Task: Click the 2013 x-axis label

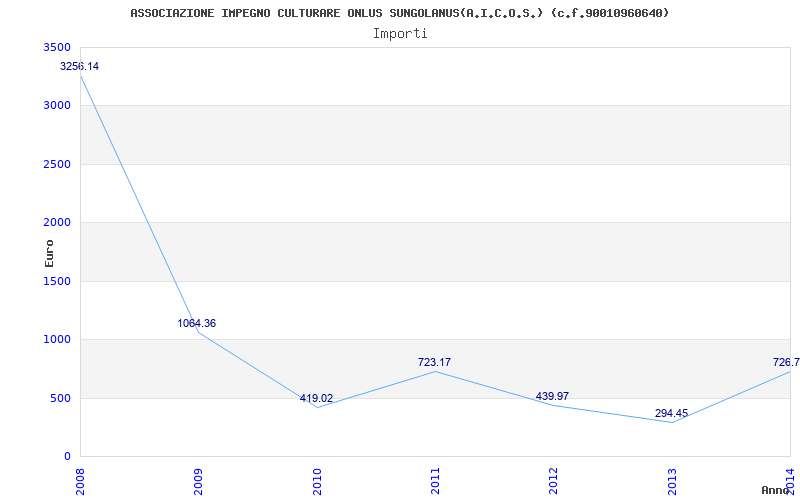Action: (x=671, y=481)
